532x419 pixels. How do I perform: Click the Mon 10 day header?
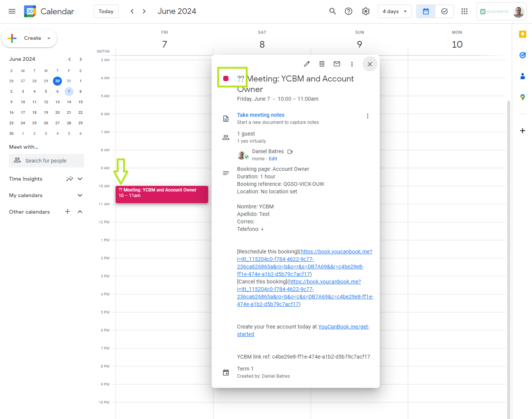coord(457,40)
